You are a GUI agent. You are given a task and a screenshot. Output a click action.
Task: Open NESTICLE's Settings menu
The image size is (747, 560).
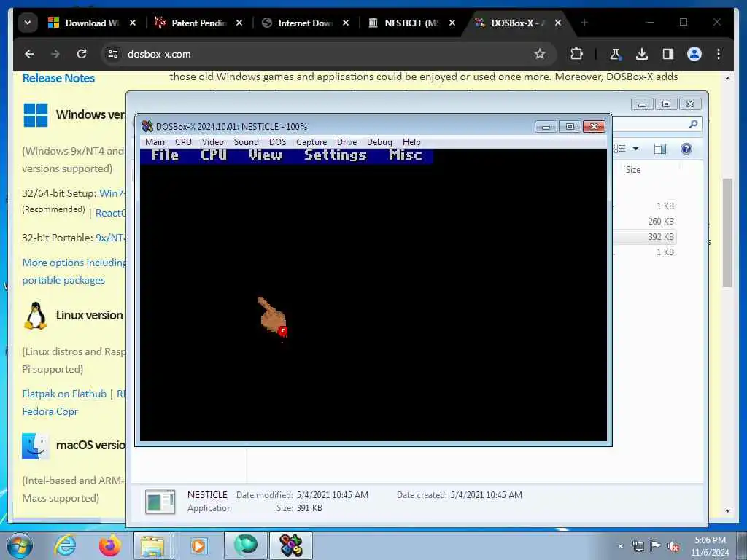click(336, 155)
